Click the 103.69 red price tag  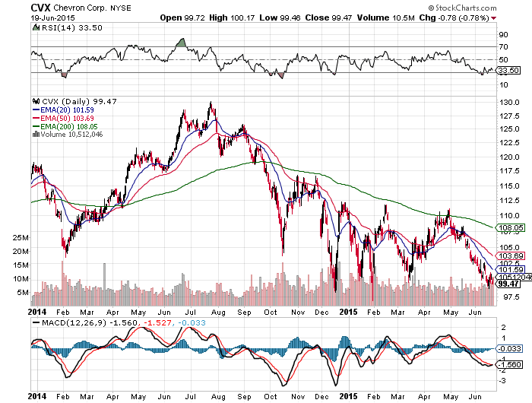(x=511, y=255)
